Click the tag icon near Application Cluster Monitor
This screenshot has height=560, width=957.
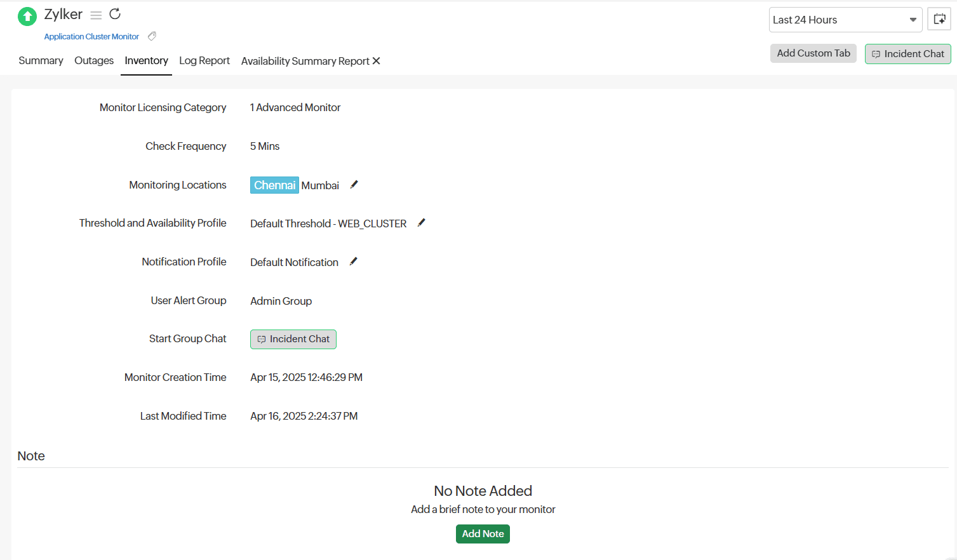coord(152,36)
